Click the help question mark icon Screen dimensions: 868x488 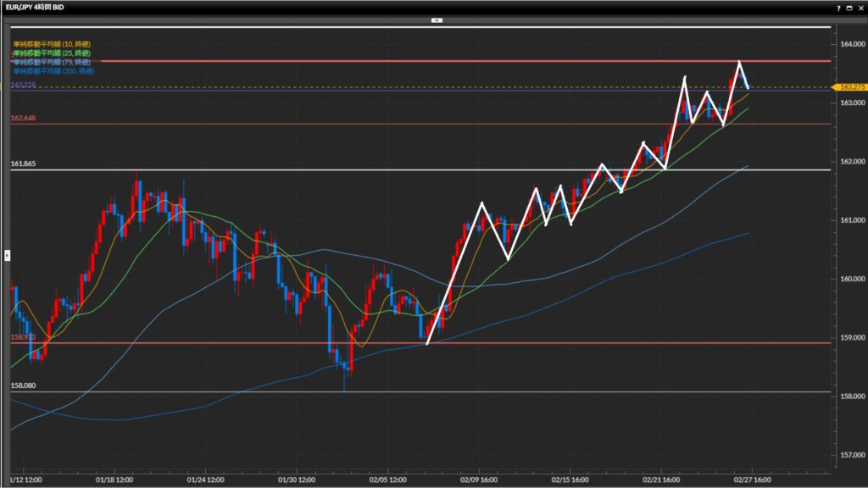[x=838, y=7]
